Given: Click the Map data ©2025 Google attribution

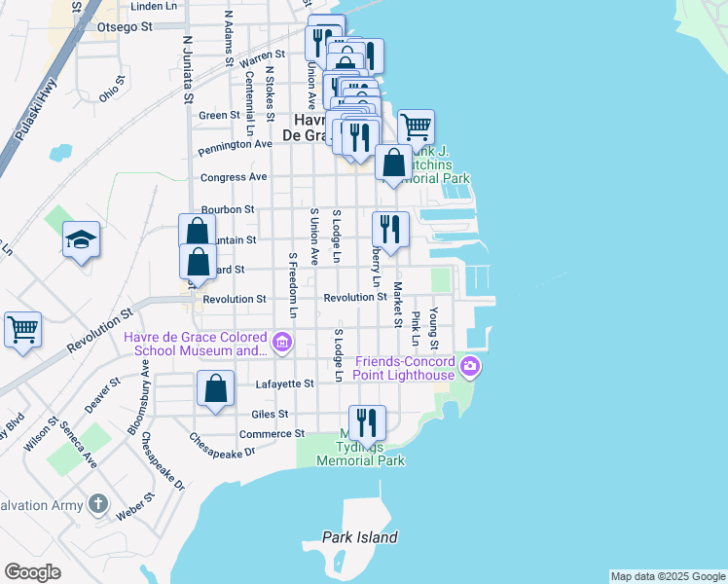Looking at the screenshot, I should [x=667, y=576].
